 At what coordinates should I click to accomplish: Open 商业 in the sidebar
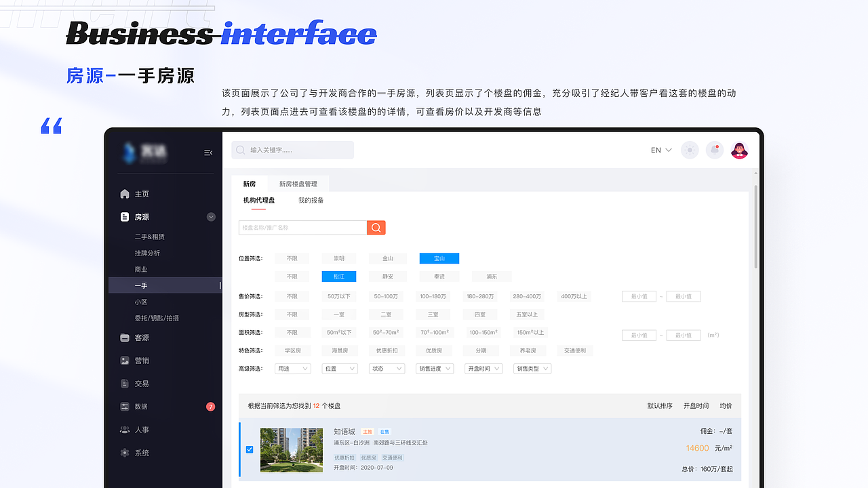141,269
